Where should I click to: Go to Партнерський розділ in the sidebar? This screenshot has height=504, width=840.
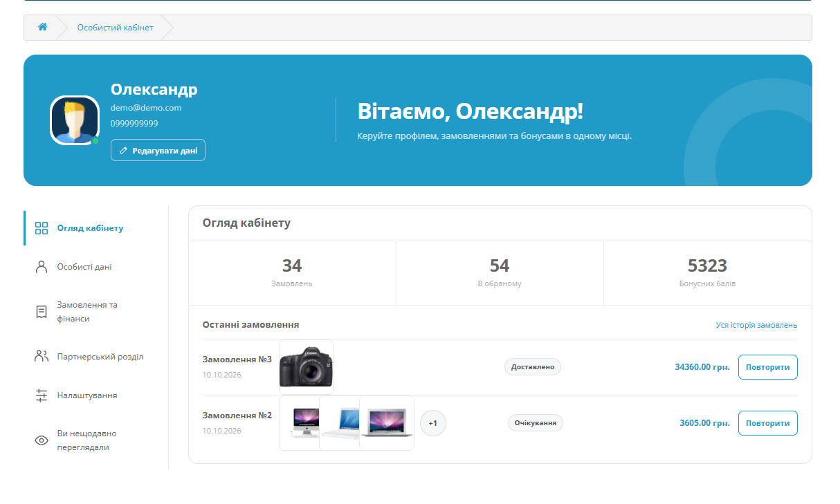[x=100, y=357]
